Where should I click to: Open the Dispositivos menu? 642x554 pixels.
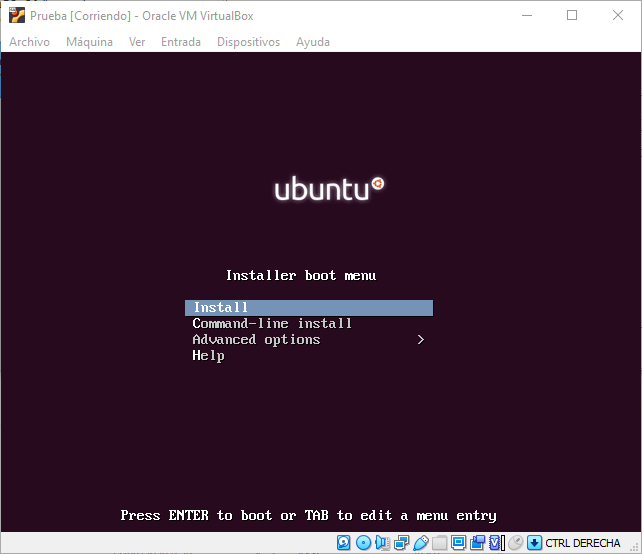[x=248, y=42]
